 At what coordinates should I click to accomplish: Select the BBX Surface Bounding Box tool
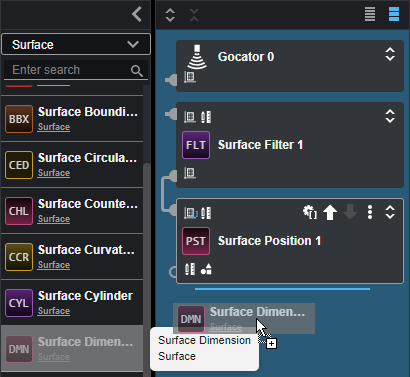72,119
